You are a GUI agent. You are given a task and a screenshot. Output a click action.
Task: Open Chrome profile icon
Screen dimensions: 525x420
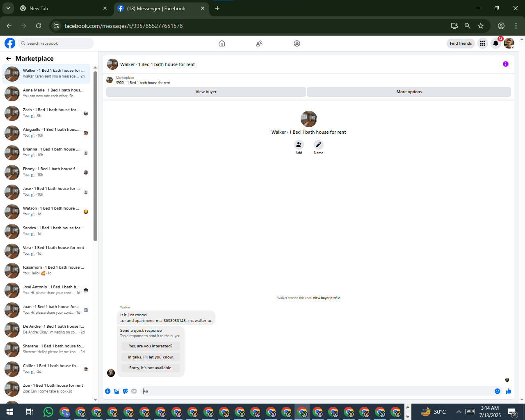tap(501, 26)
